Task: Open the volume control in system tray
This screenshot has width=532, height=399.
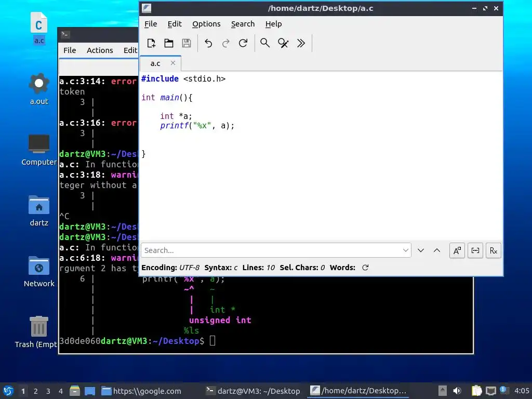Action: pos(457,391)
